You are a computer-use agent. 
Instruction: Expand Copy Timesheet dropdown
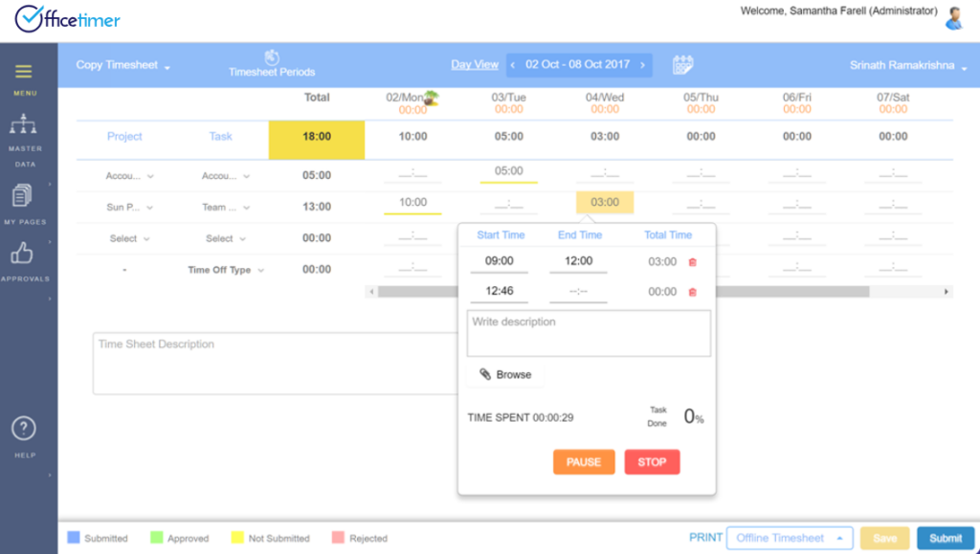tap(123, 65)
